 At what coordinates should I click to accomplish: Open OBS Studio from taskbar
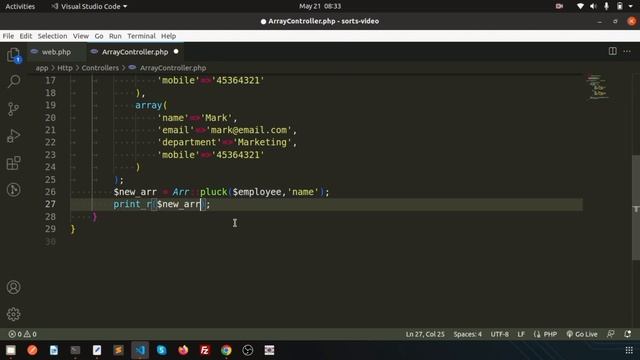[x=248, y=350]
